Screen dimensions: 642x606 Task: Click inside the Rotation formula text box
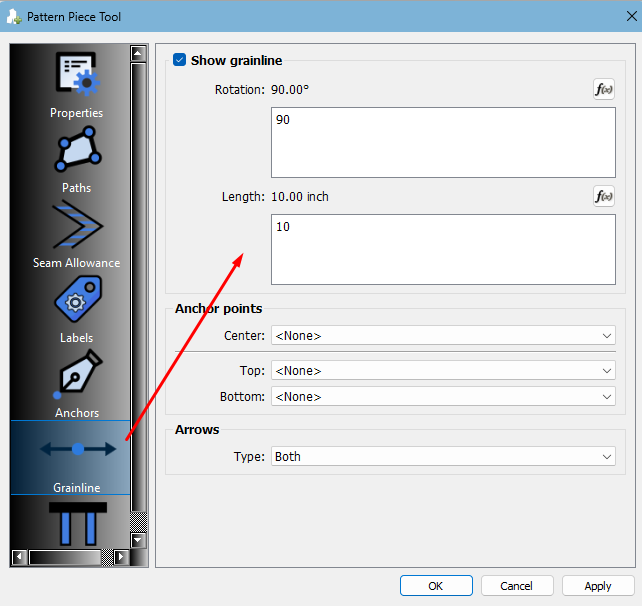pyautogui.click(x=442, y=142)
